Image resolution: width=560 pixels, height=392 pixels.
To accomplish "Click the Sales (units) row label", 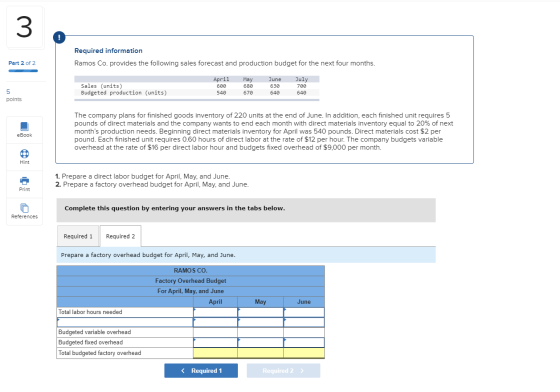I will 101,86.
